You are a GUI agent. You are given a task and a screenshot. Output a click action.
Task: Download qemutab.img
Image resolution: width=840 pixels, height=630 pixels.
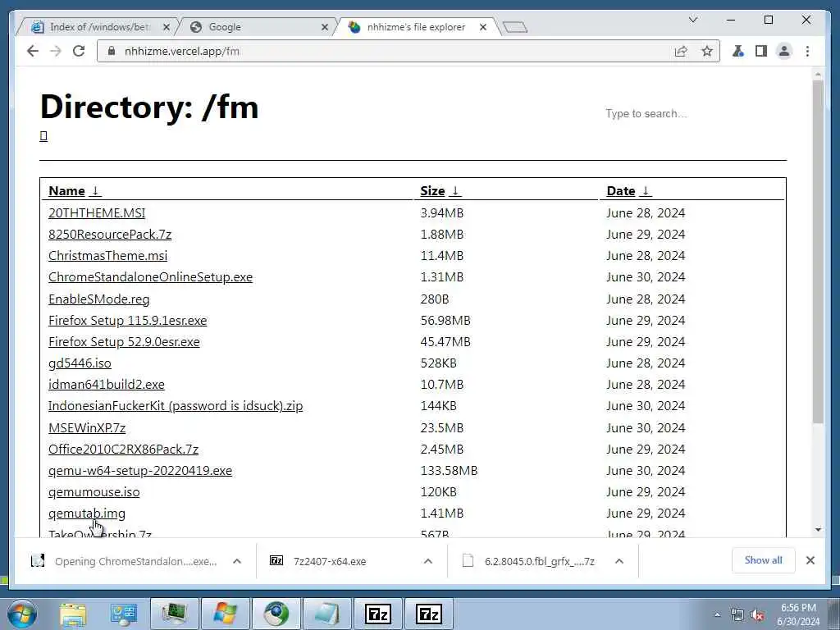(87, 514)
